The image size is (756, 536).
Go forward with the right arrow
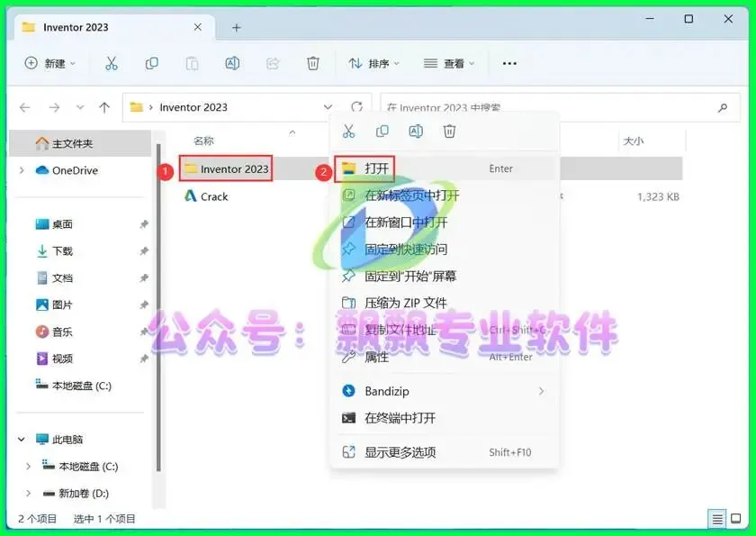tap(54, 107)
